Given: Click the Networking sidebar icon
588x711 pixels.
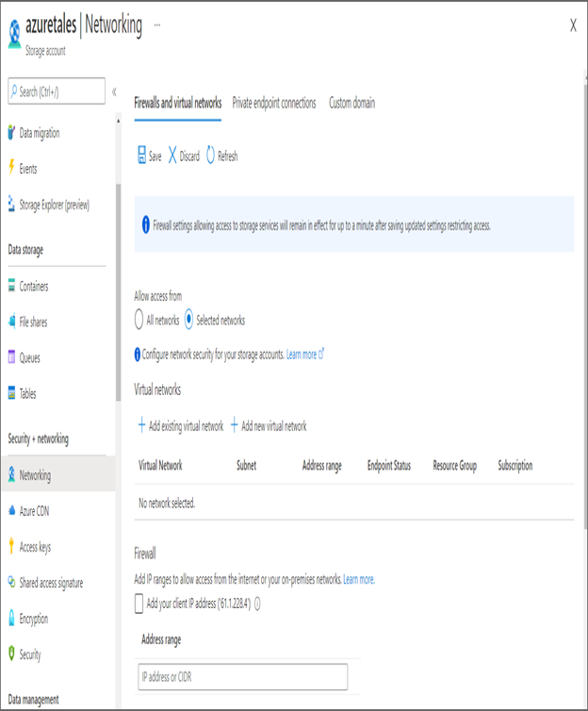Looking at the screenshot, I should [11, 474].
